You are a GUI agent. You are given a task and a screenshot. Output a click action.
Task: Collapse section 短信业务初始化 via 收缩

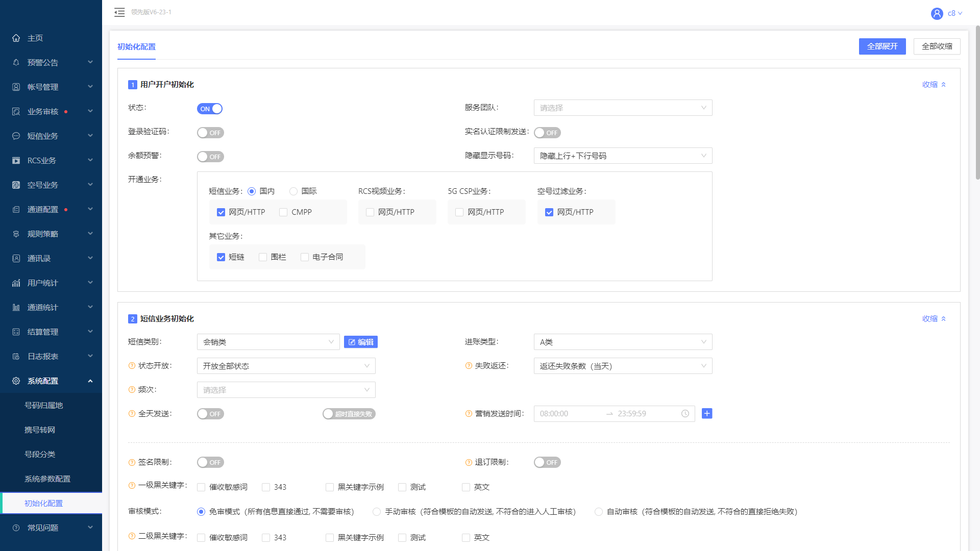(934, 319)
